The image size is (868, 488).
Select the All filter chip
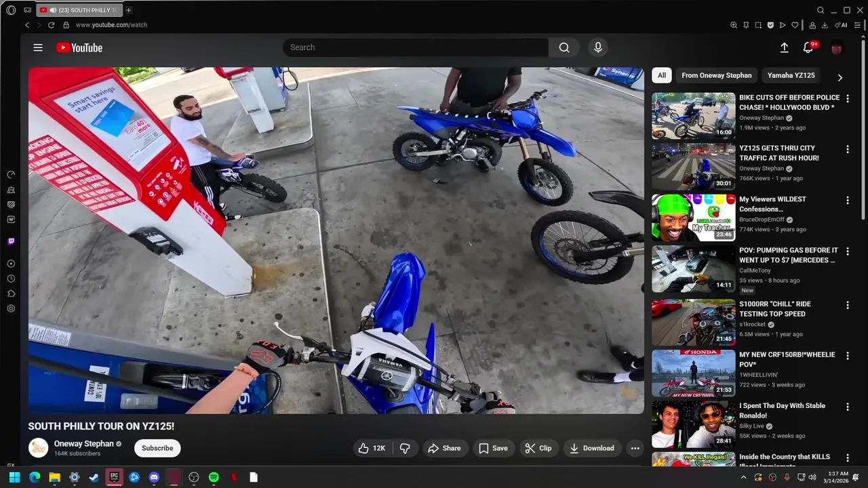point(662,75)
